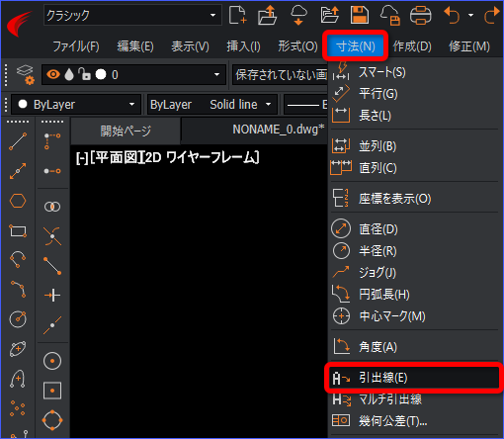Click the Print icon
Screen dimensions: 504x439
click(421, 15)
